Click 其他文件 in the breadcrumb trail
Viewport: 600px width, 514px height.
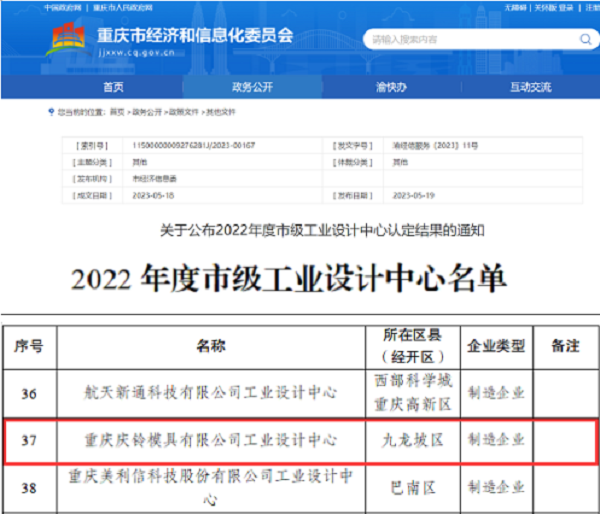tap(220, 112)
